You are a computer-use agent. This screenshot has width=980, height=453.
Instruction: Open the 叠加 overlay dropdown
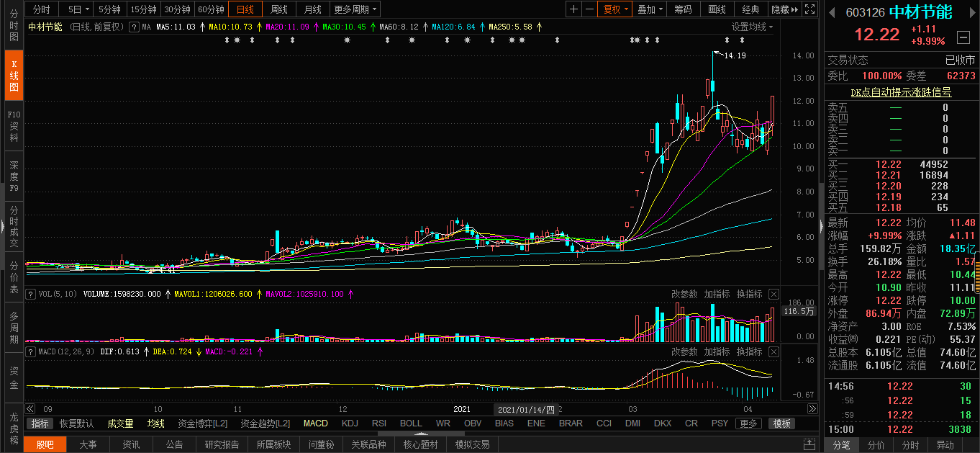coord(650,9)
